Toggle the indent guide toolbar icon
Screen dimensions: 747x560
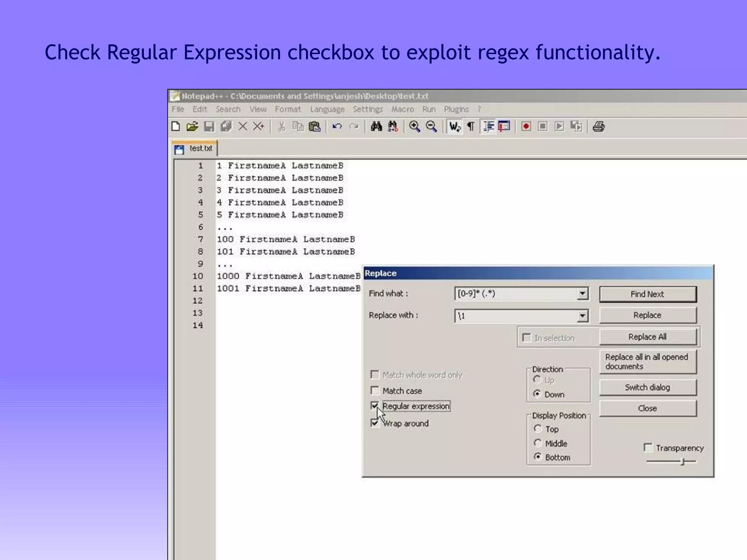pos(488,127)
